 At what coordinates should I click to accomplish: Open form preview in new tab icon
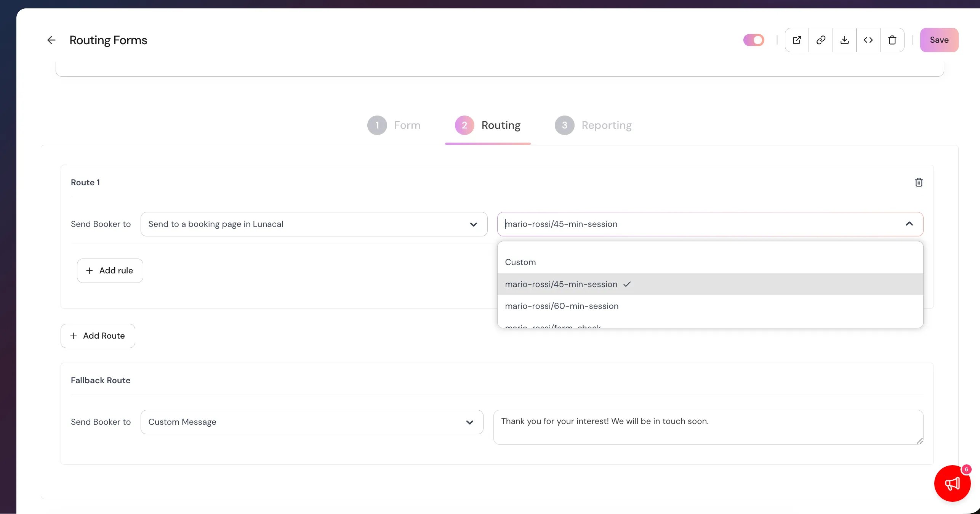797,40
